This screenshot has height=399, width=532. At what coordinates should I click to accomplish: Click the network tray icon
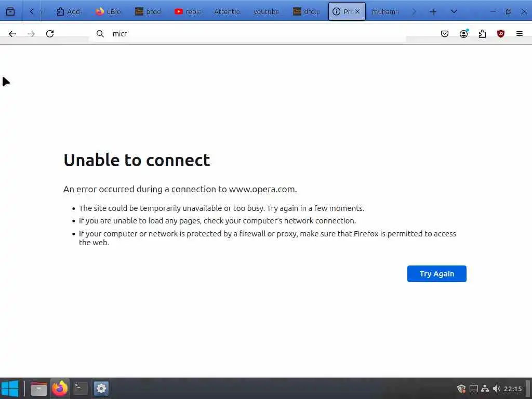point(485,389)
